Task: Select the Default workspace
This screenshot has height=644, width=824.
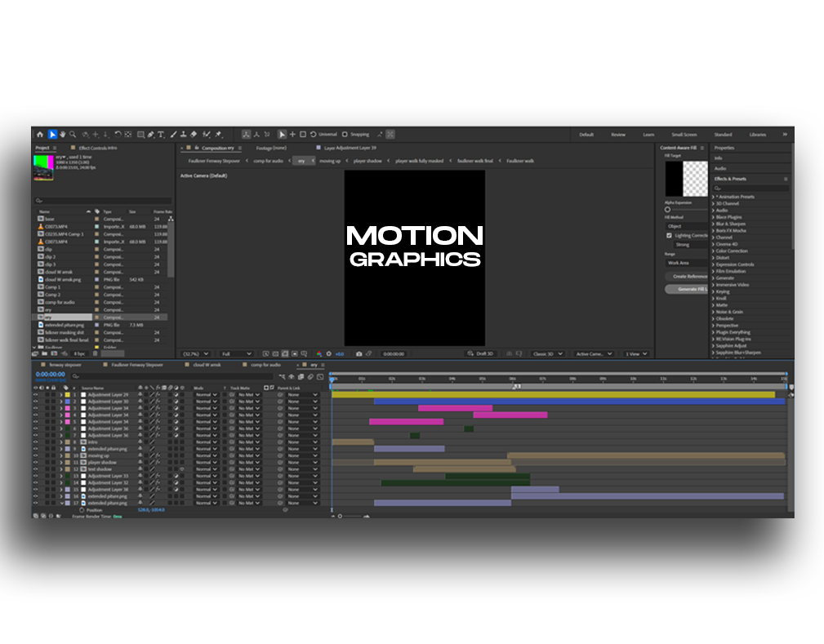Action: click(x=586, y=135)
